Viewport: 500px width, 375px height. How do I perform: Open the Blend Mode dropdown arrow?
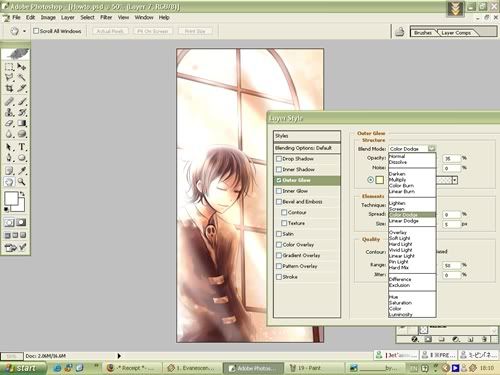coord(432,148)
